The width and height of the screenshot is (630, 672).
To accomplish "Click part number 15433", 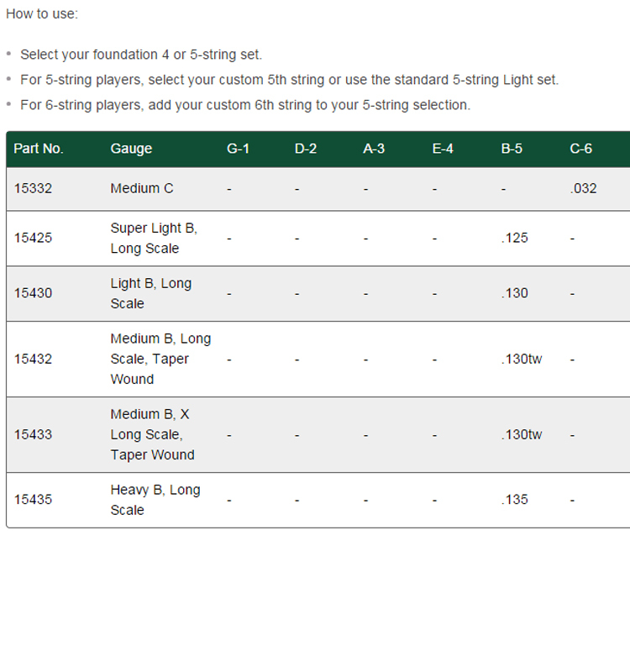I will click(33, 434).
